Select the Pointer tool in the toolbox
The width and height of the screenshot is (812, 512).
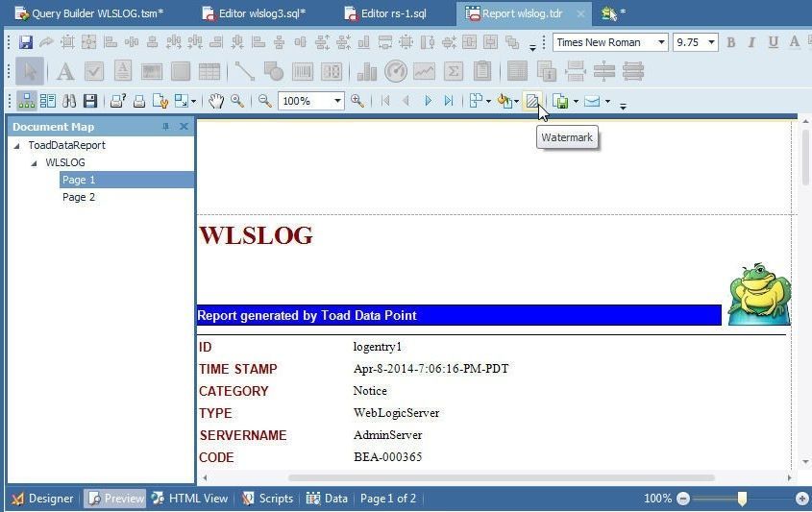(x=30, y=71)
